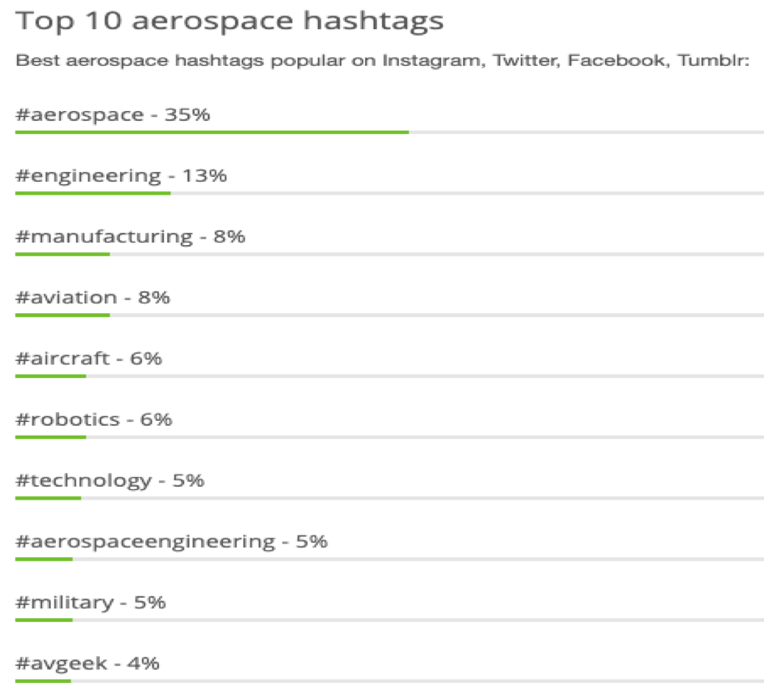
Task: Click the green progress bar under #aerospace
Action: point(211,131)
